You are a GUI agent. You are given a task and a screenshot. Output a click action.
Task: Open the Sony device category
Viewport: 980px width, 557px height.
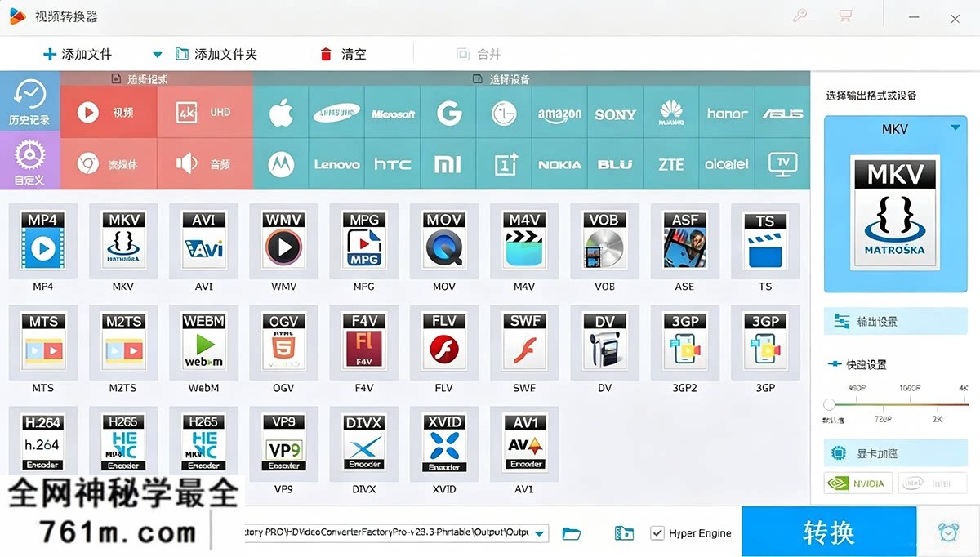pos(616,114)
